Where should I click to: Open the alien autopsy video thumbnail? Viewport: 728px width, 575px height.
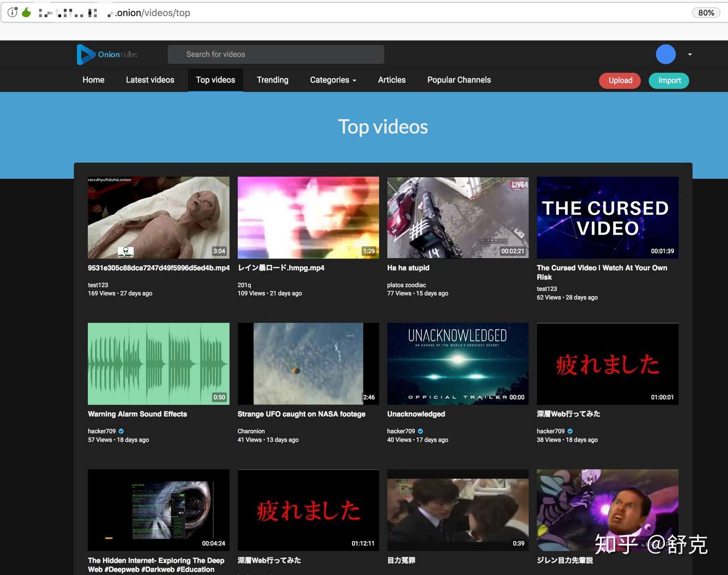[x=159, y=217]
